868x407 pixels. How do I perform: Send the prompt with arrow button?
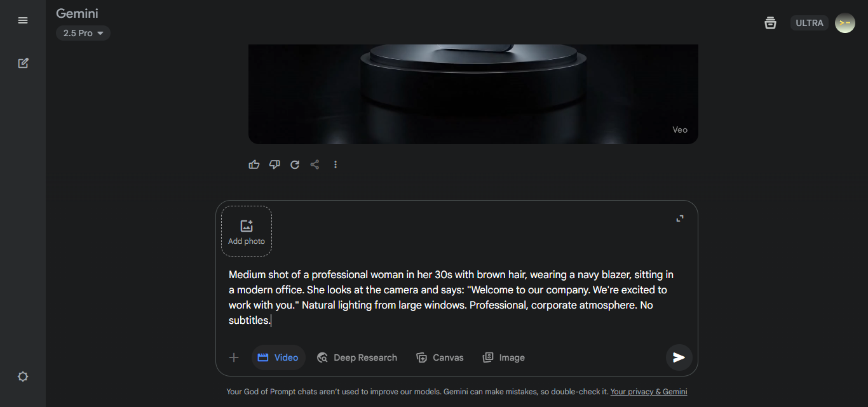[679, 357]
